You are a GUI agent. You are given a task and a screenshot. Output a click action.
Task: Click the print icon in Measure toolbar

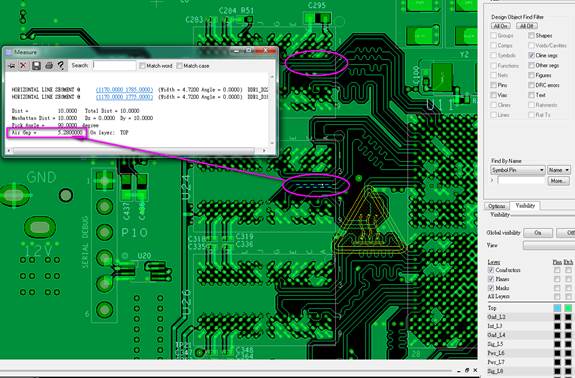[49, 66]
